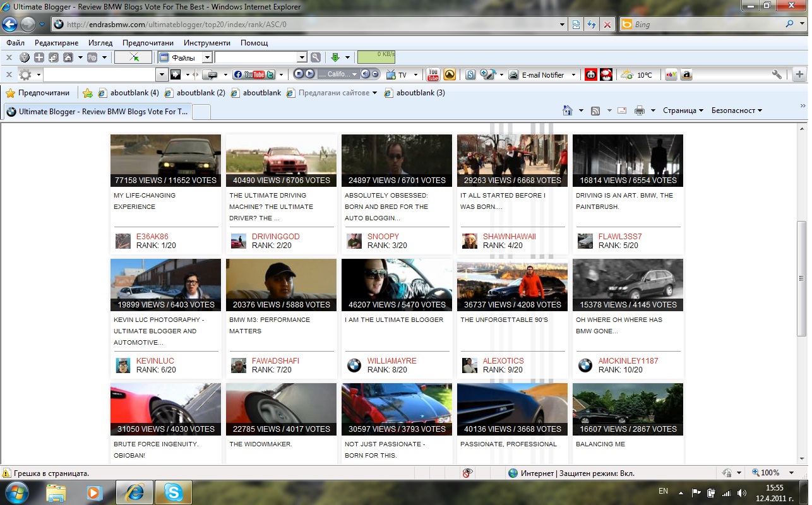The width and height of the screenshot is (812, 505).
Task: Click the Refresh button beside address bar
Action: (592, 25)
